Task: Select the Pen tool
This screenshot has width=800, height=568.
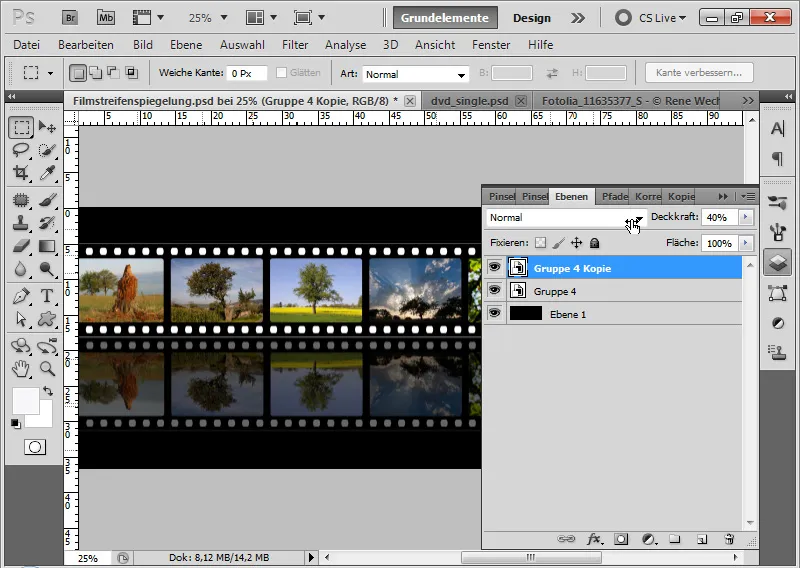Action: (21, 295)
